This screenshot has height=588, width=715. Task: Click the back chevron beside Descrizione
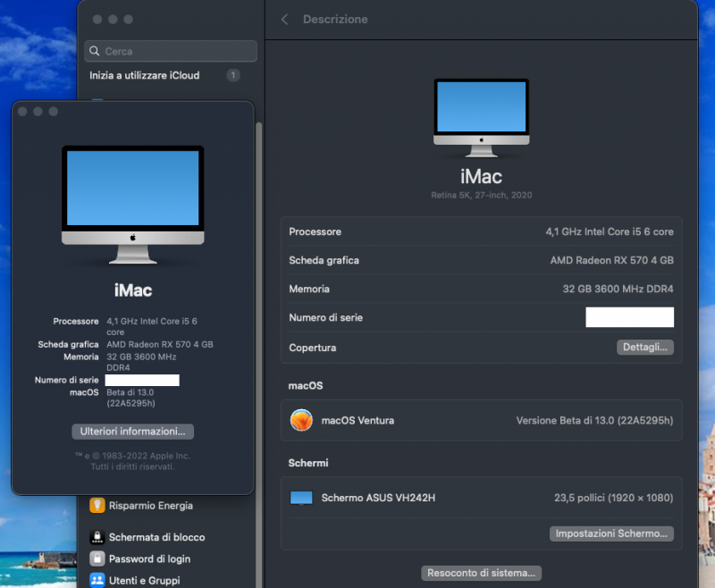coord(284,19)
